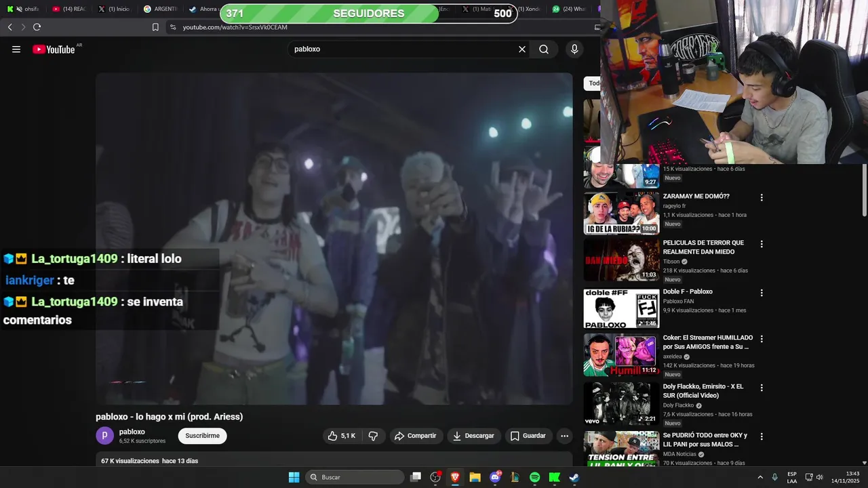Open options for Doly Flackko X EL SUR

(762, 388)
